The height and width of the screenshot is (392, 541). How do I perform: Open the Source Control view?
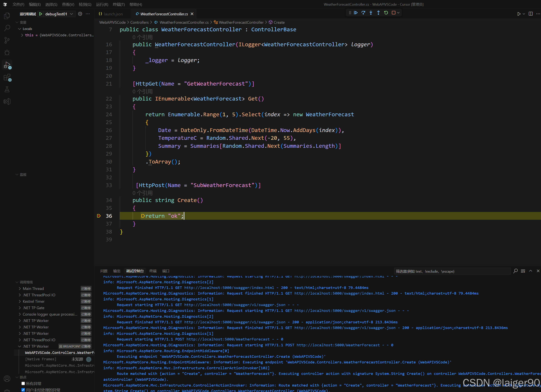coord(7,40)
